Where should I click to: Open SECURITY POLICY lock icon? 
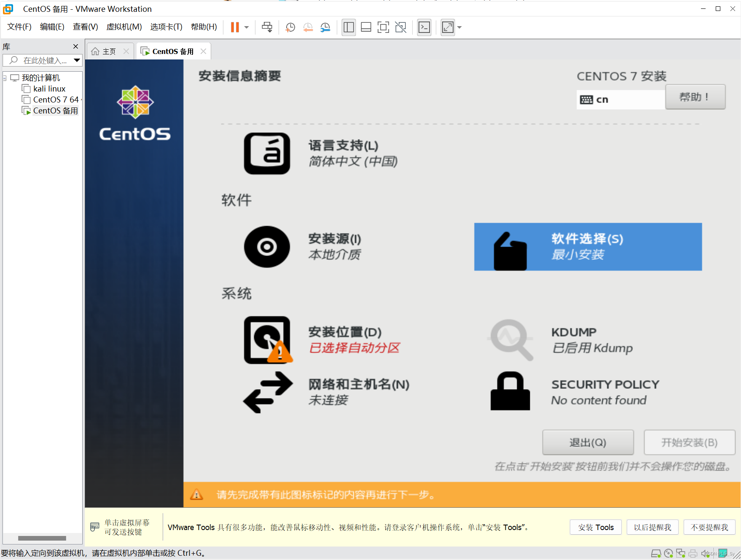click(x=510, y=391)
